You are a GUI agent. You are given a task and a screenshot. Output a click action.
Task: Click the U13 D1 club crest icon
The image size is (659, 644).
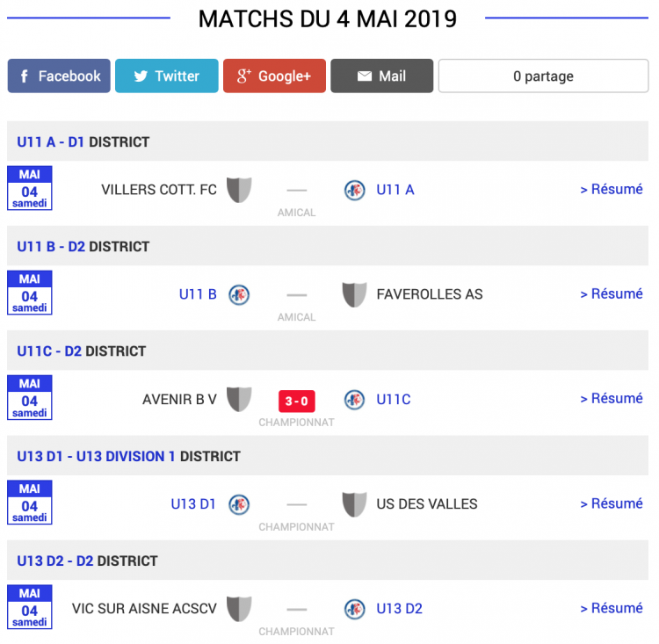239,504
